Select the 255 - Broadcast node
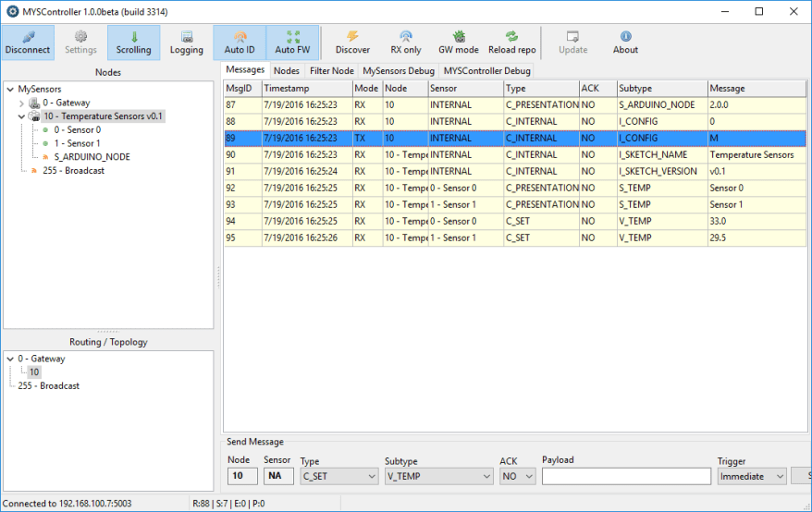The image size is (812, 512). click(x=72, y=170)
